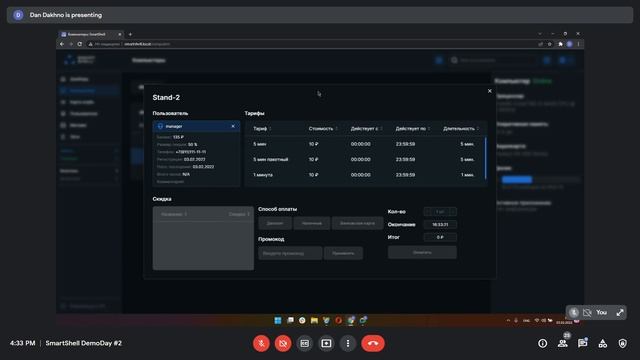
Task: Click the Present now button
Action: [x=326, y=343]
